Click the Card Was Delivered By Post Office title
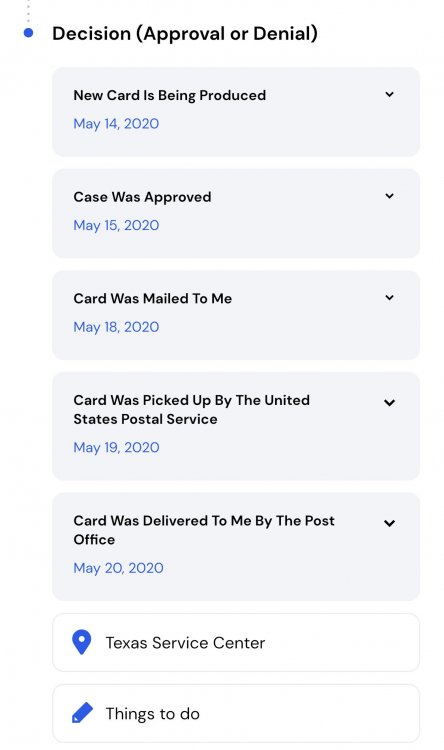The height and width of the screenshot is (750, 444). 204,530
